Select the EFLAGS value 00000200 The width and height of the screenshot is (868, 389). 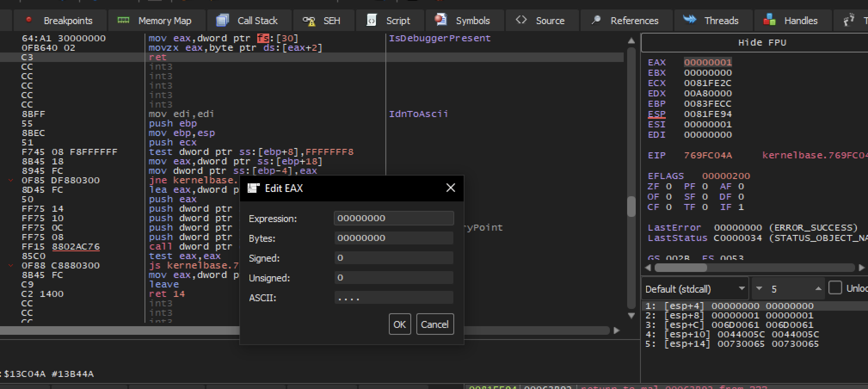(726, 176)
